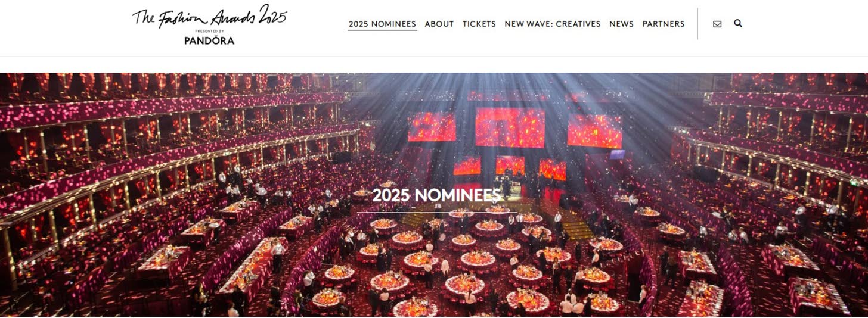Click the white 2025 Nominees hero heading
868x318 pixels.
[436, 195]
